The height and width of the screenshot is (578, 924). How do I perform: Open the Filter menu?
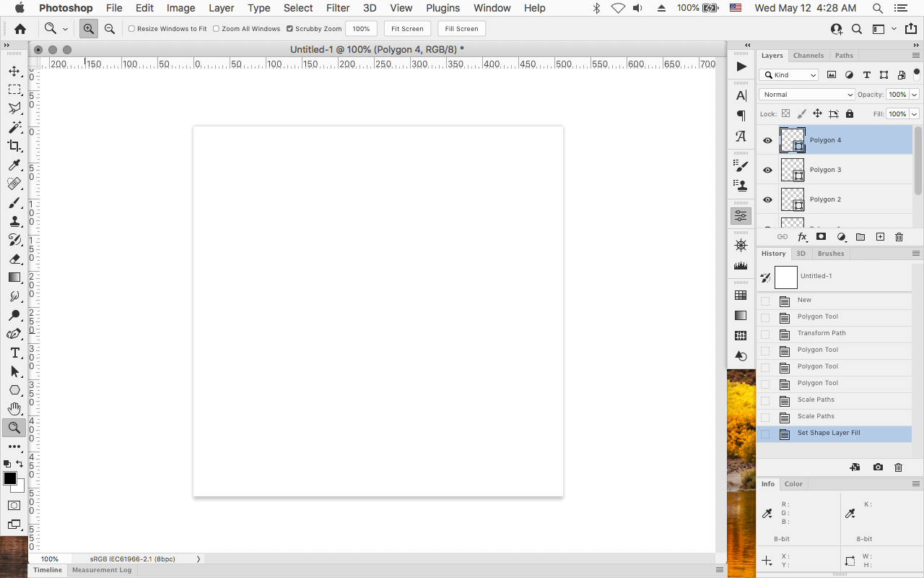point(337,8)
